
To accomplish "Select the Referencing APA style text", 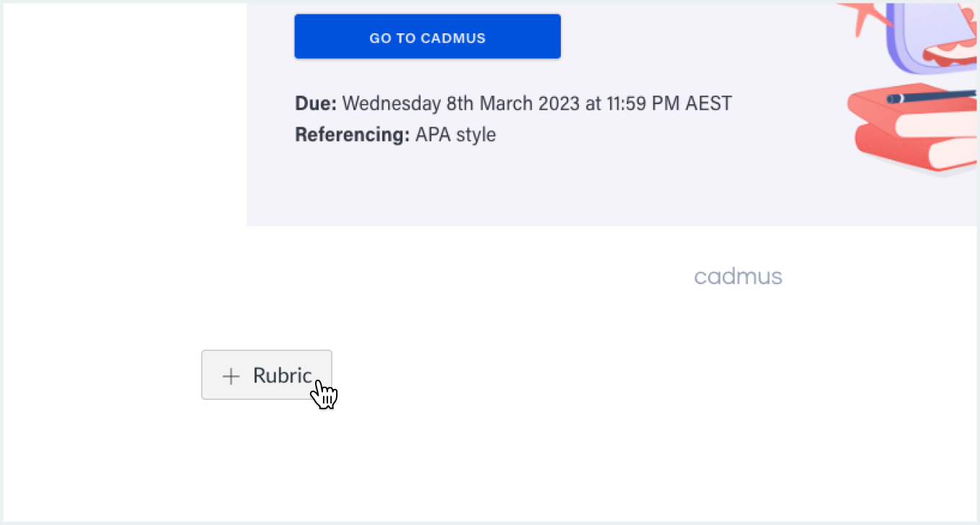I will coord(395,135).
